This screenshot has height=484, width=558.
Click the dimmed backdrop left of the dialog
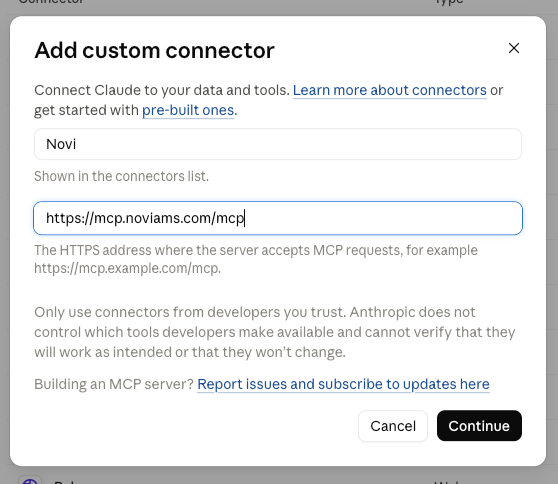click(x=5, y=242)
